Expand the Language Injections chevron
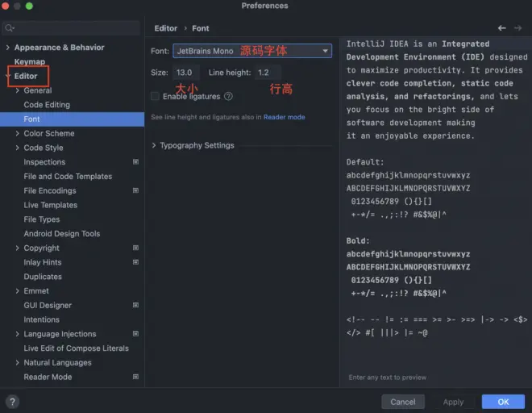The width and height of the screenshot is (532, 413). [x=17, y=334]
